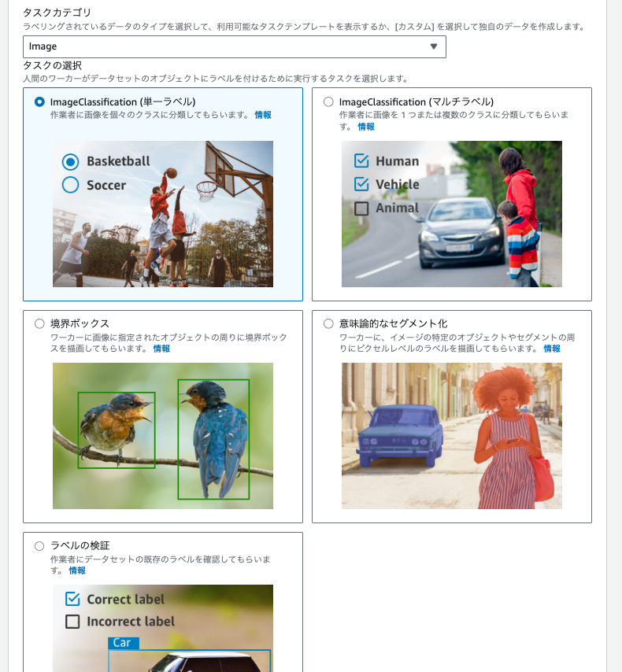Click the タスクカテゴリ heading text
This screenshot has width=622, height=672.
pyautogui.click(x=57, y=13)
